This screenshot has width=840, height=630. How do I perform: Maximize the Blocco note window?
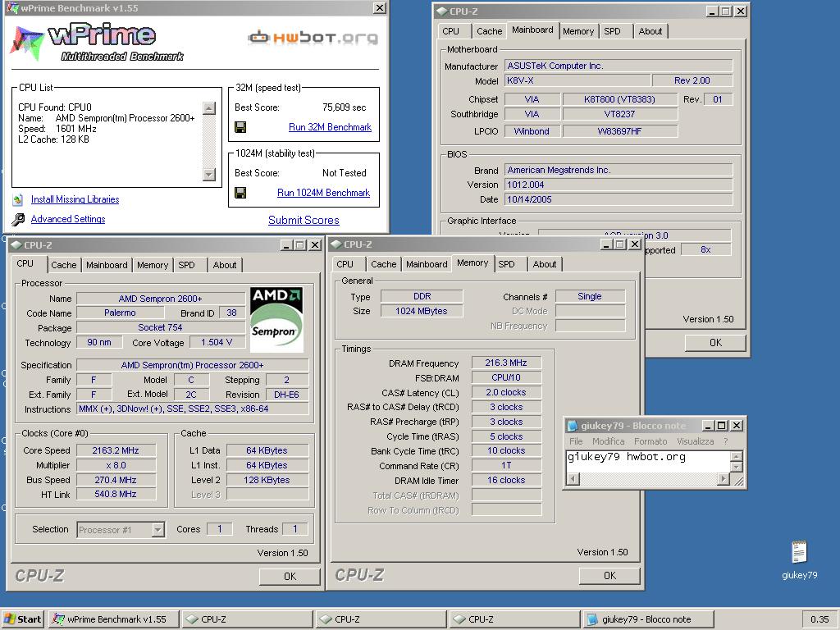[x=722, y=426]
